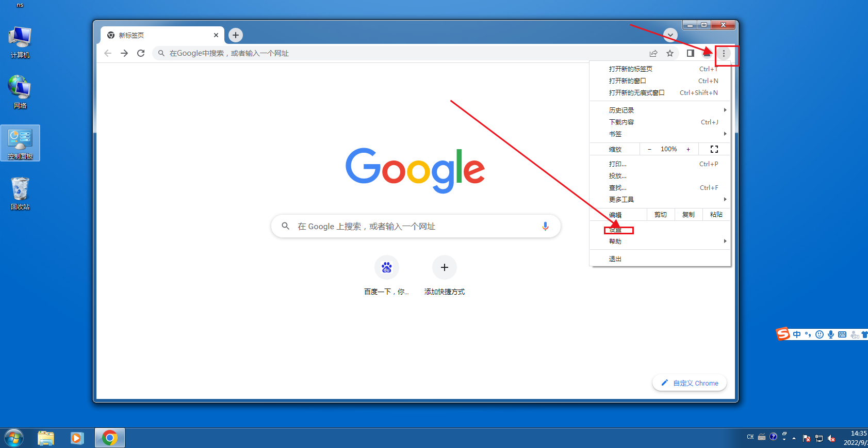Toggle 中 Chinese/English mode on IME bar
The height and width of the screenshot is (448, 868).
click(797, 334)
